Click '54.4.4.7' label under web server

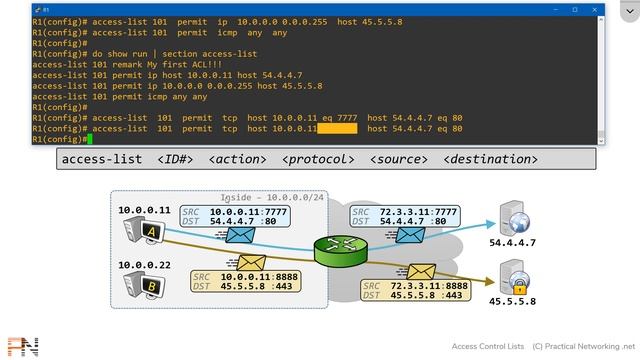pos(513,243)
